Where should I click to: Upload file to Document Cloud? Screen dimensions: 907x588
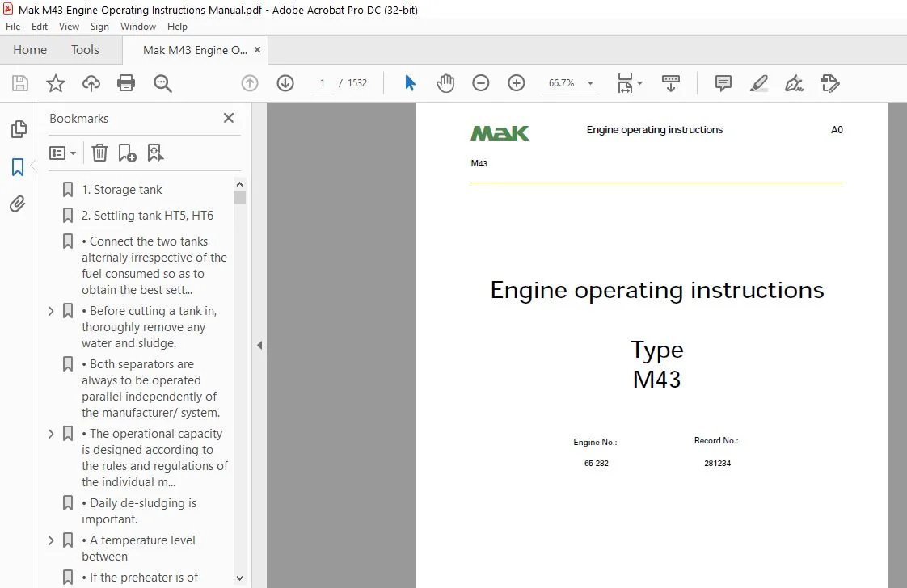tap(91, 83)
